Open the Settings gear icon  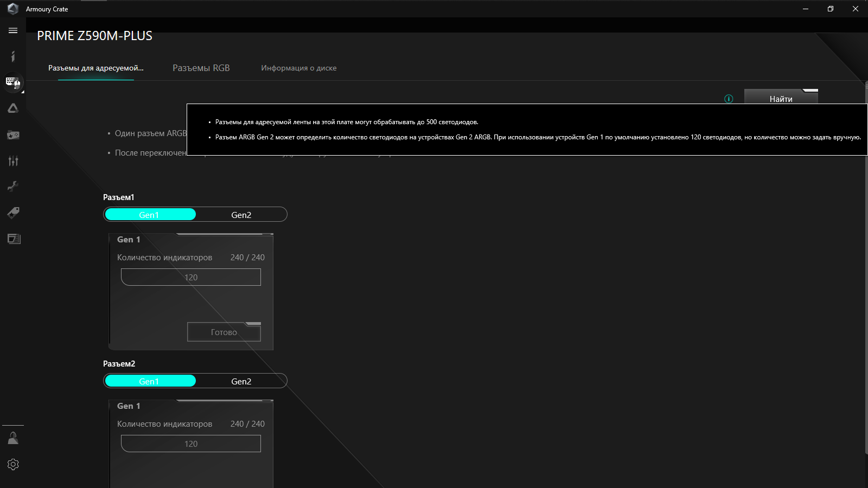[x=13, y=464]
